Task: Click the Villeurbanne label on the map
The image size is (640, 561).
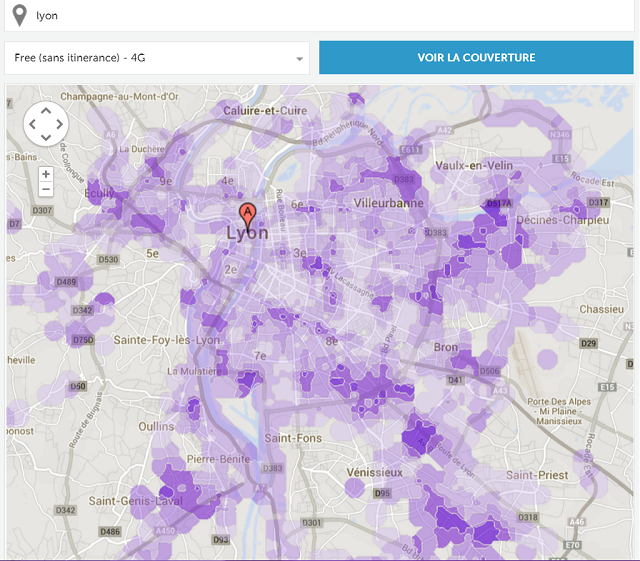Action: tap(389, 203)
